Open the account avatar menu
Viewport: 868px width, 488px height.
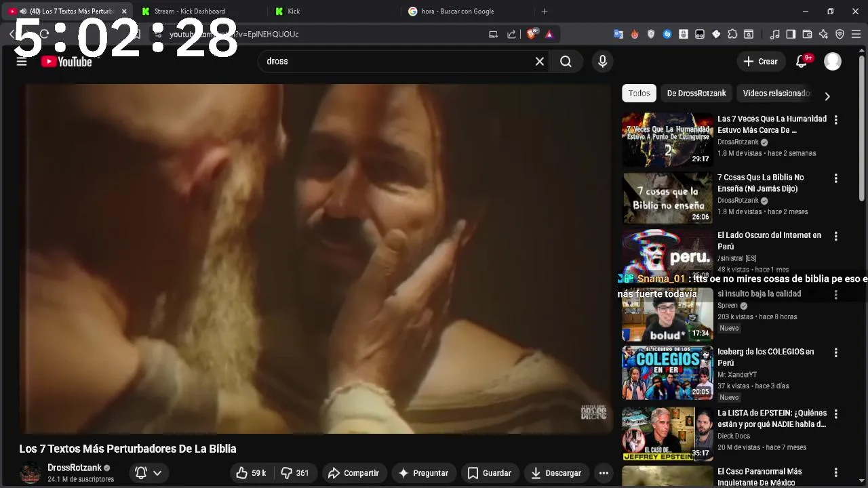click(833, 62)
